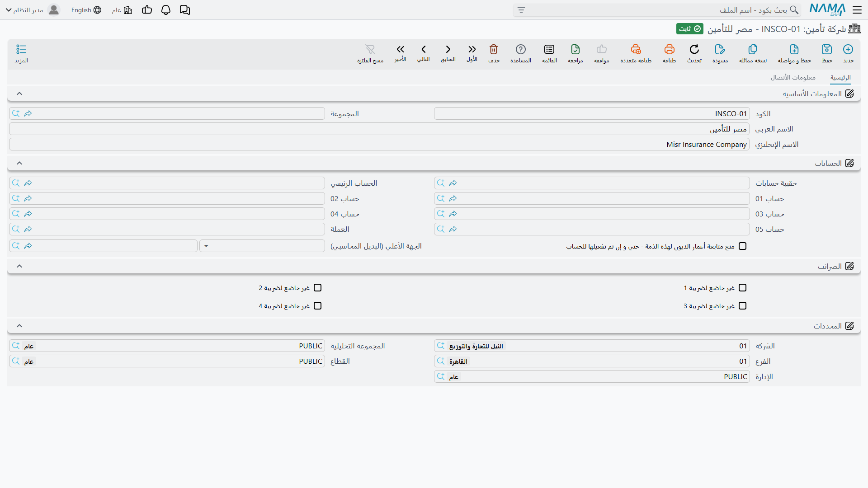Click the thumbs-up icon in the top bar

tap(147, 10)
